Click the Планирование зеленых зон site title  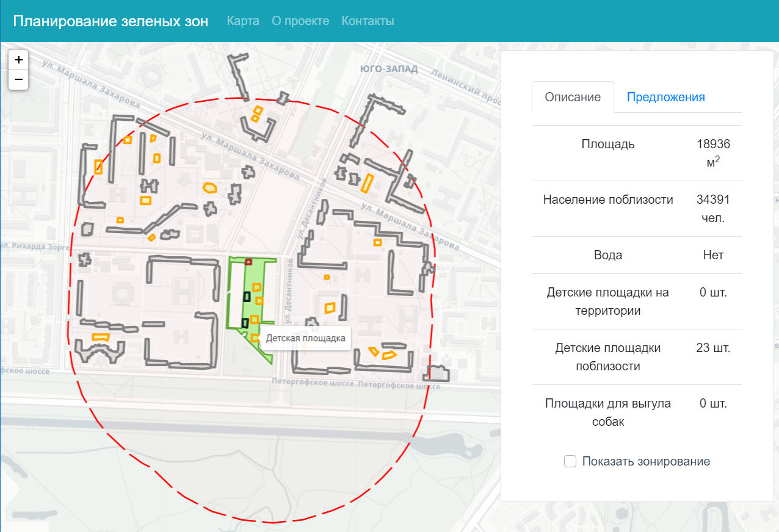click(x=111, y=21)
